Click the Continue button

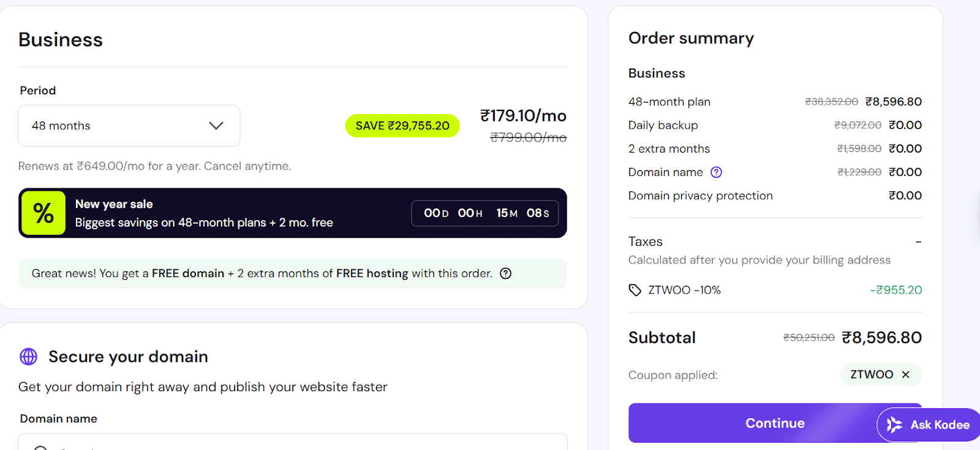click(774, 423)
